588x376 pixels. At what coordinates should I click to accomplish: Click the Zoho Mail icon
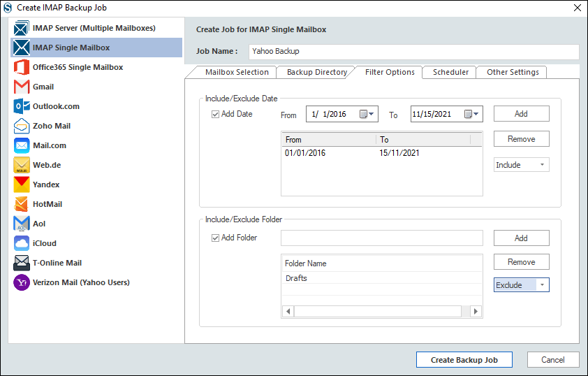click(22, 126)
